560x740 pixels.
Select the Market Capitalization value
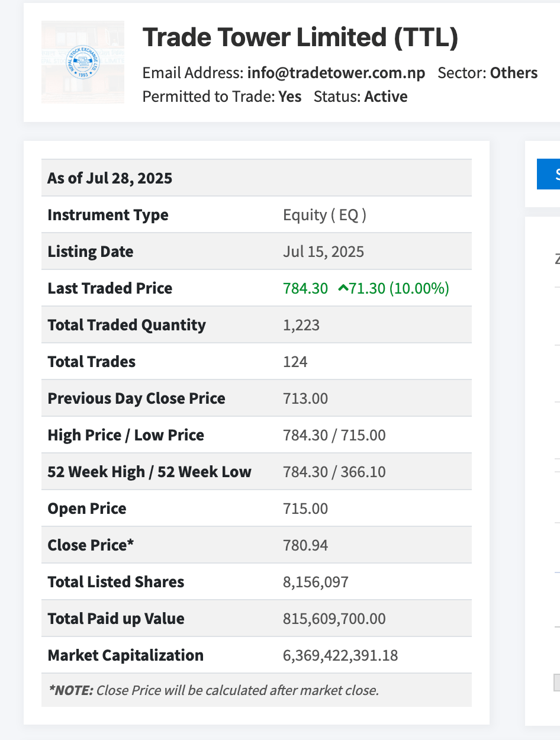tap(340, 655)
